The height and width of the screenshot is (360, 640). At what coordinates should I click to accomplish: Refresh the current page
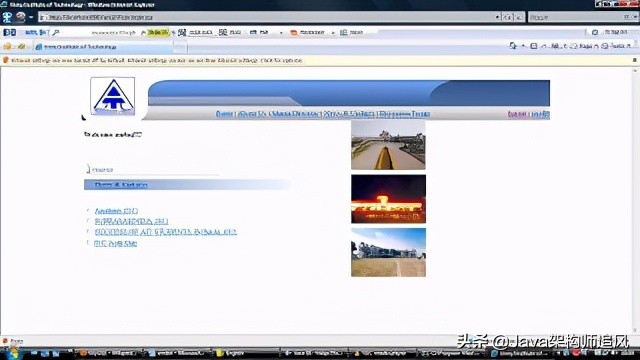click(508, 17)
